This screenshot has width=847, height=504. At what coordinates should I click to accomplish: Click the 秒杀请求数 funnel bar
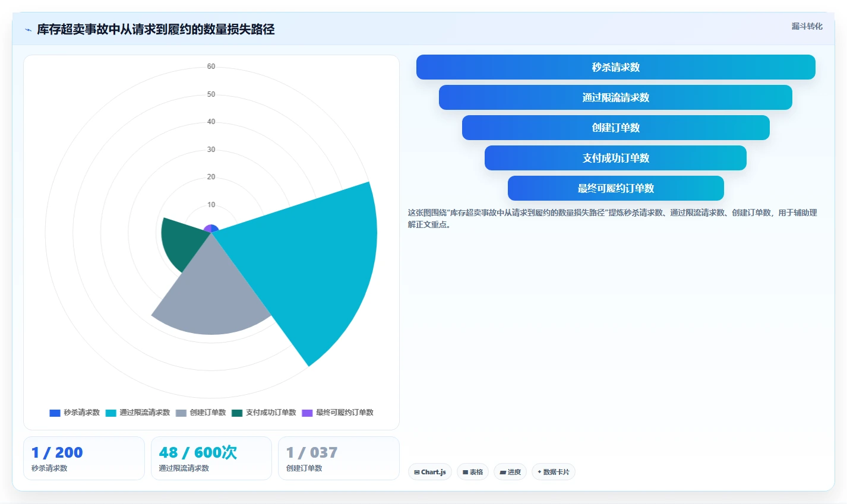click(616, 67)
